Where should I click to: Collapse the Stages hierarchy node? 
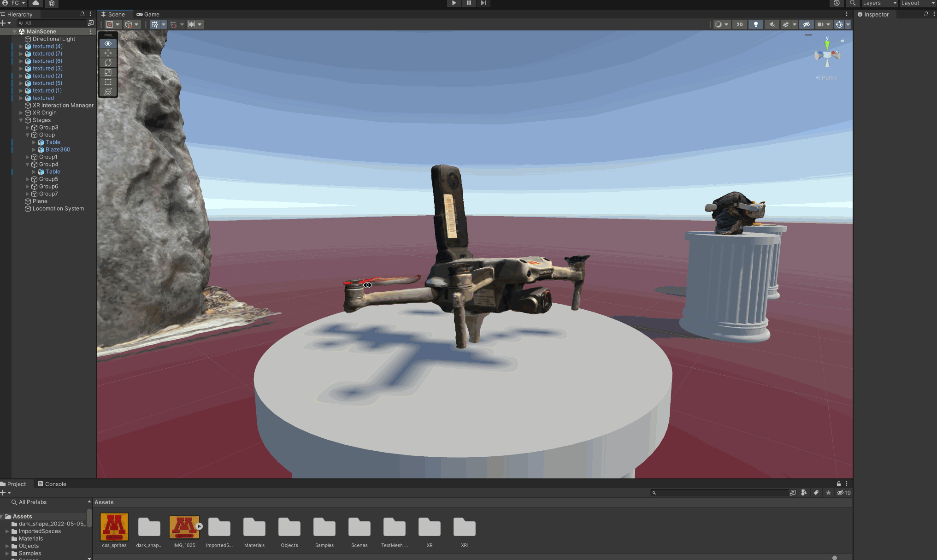coord(21,120)
